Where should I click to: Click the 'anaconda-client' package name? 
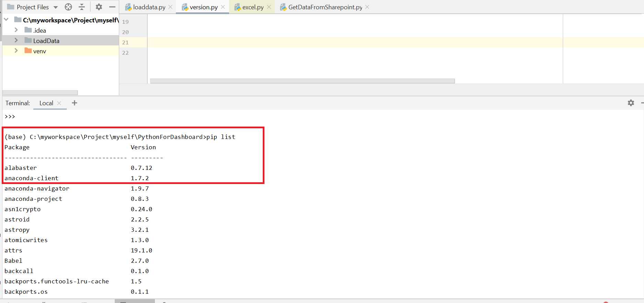click(x=32, y=178)
